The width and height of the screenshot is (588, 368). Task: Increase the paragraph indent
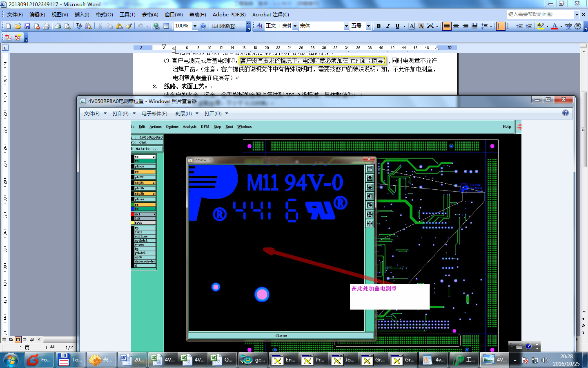(529, 26)
